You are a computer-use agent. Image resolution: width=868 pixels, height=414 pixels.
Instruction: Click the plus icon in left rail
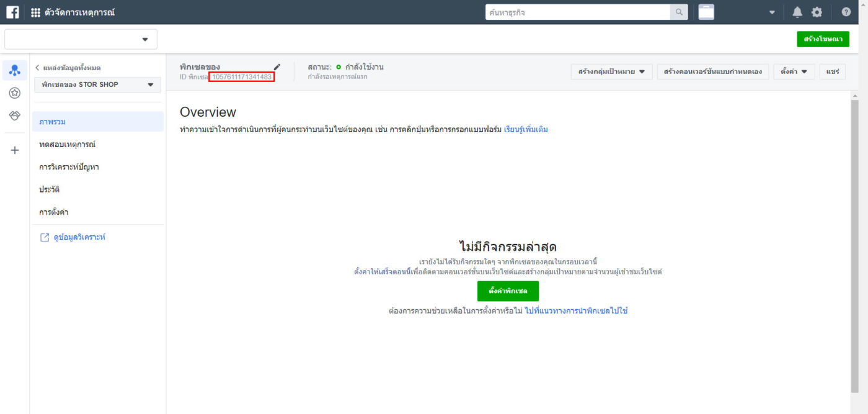(15, 150)
